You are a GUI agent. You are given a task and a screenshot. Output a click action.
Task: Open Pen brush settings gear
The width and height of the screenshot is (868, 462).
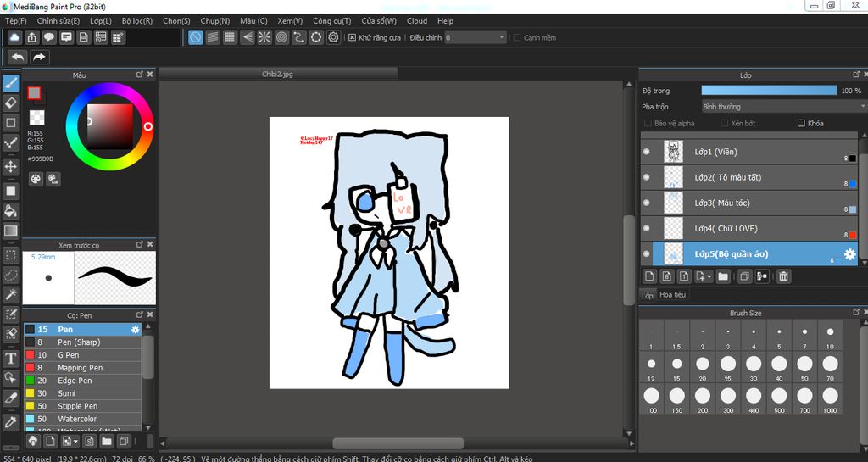pyautogui.click(x=135, y=330)
